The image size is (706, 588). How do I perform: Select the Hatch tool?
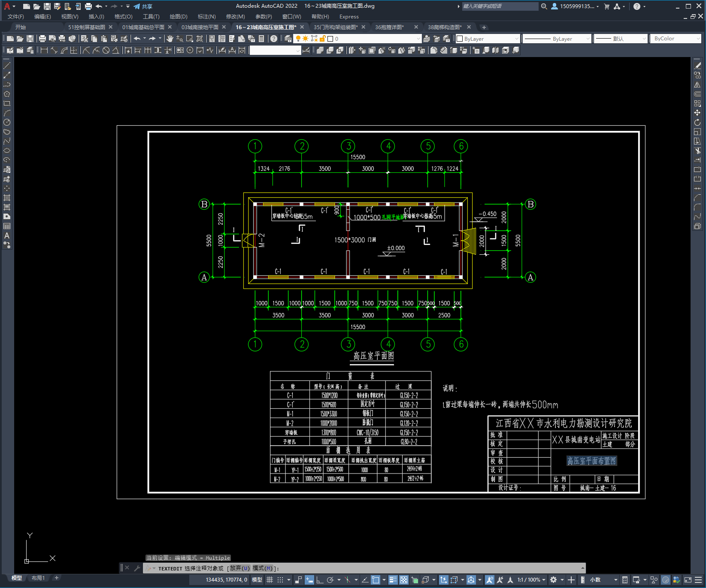(x=7, y=198)
